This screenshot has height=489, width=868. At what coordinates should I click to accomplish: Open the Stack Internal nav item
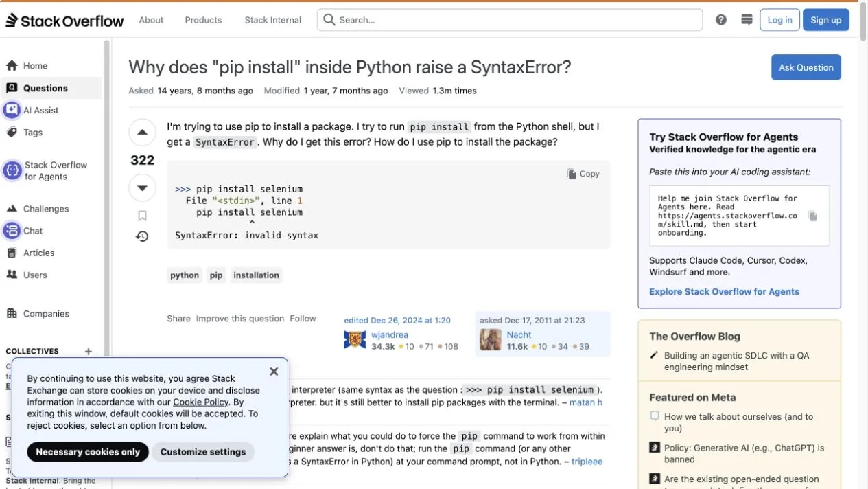(x=273, y=20)
